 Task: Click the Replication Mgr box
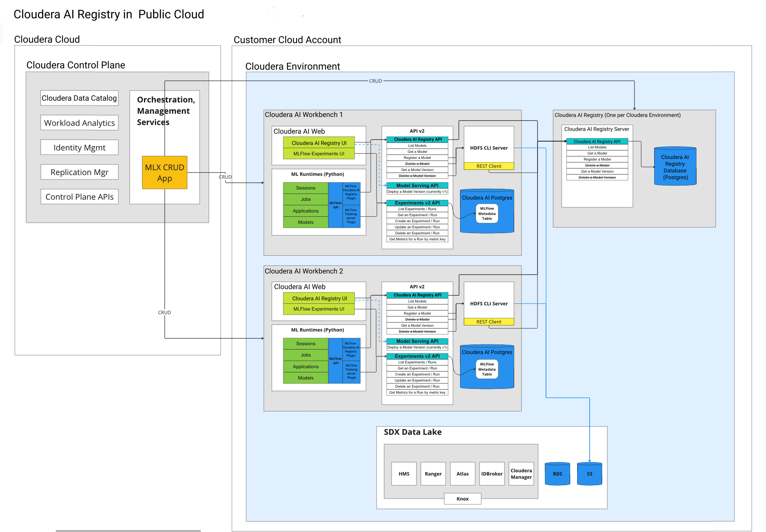coord(80,172)
